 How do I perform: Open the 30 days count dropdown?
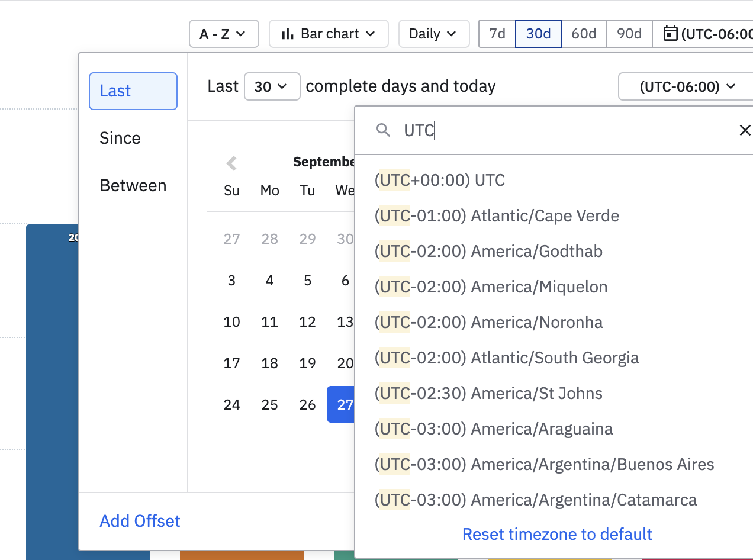(x=272, y=86)
